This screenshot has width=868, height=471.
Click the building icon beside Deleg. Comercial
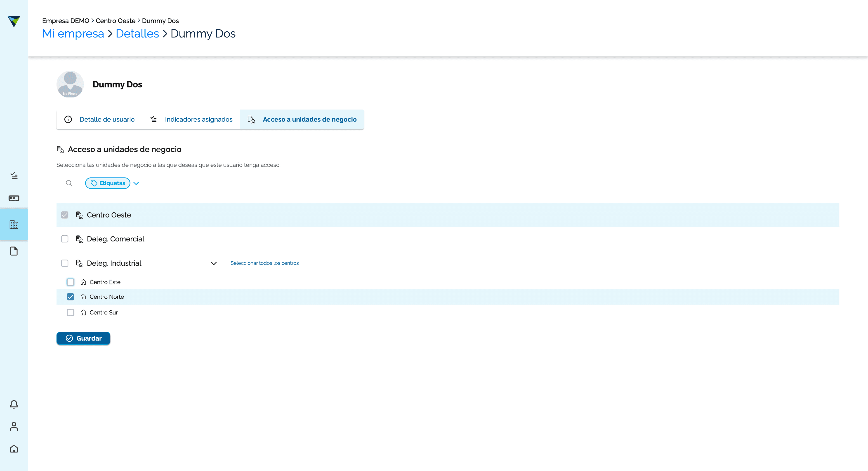[80, 239]
